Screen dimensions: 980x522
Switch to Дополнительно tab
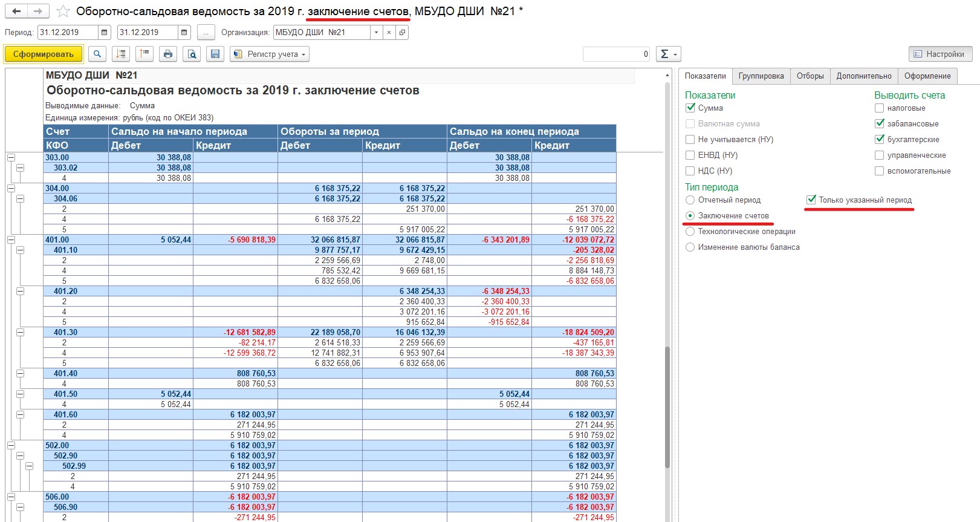click(x=864, y=76)
